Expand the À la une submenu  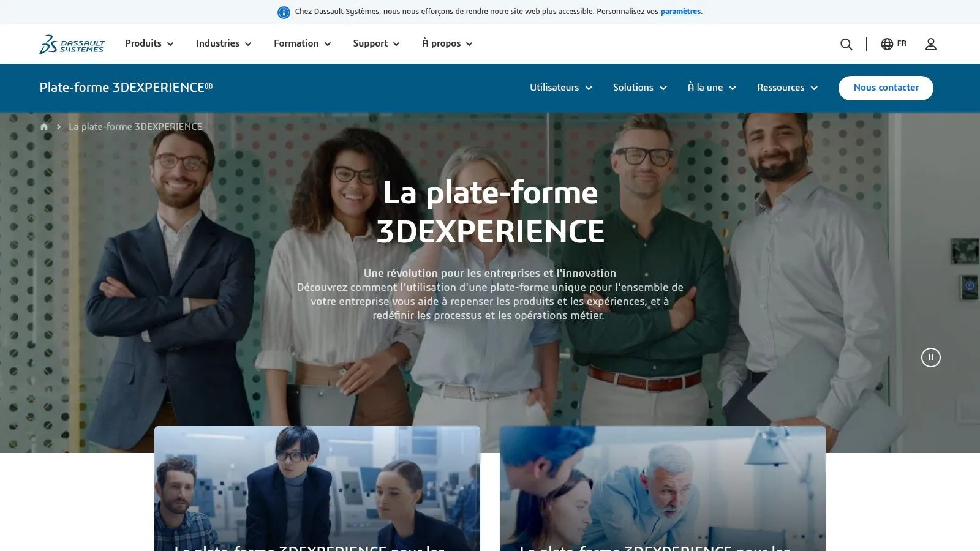pos(712,88)
